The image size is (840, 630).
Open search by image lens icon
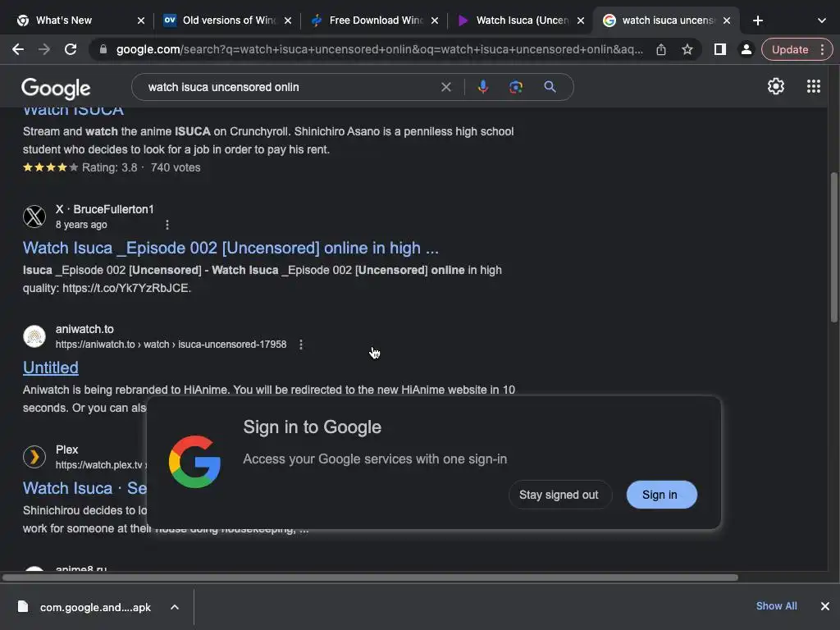pyautogui.click(x=515, y=87)
